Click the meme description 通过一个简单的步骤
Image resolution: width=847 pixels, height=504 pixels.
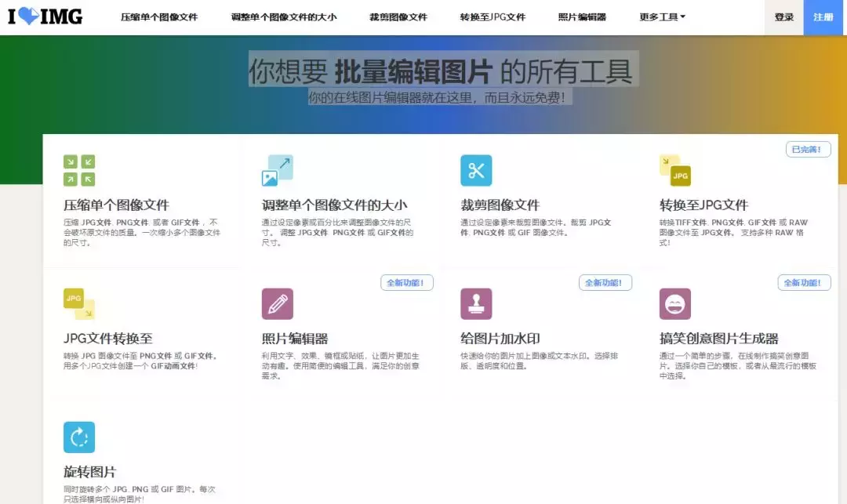pos(737,366)
